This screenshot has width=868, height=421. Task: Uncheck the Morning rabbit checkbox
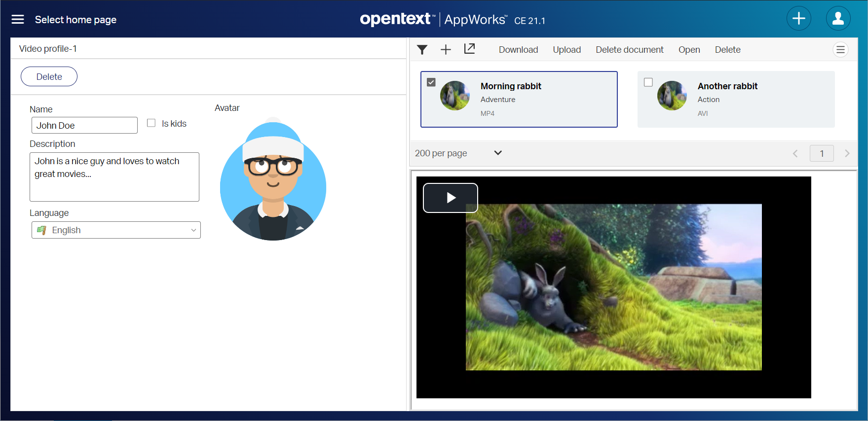431,82
